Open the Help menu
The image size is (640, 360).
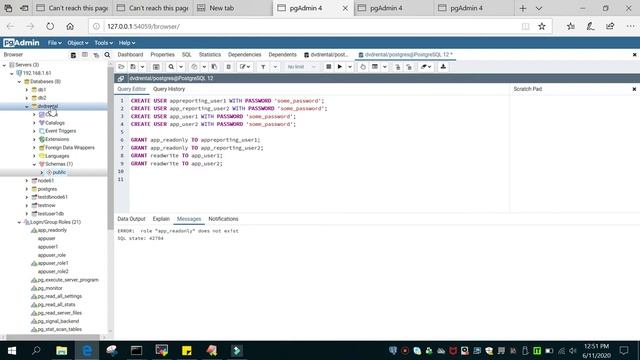coord(127,43)
